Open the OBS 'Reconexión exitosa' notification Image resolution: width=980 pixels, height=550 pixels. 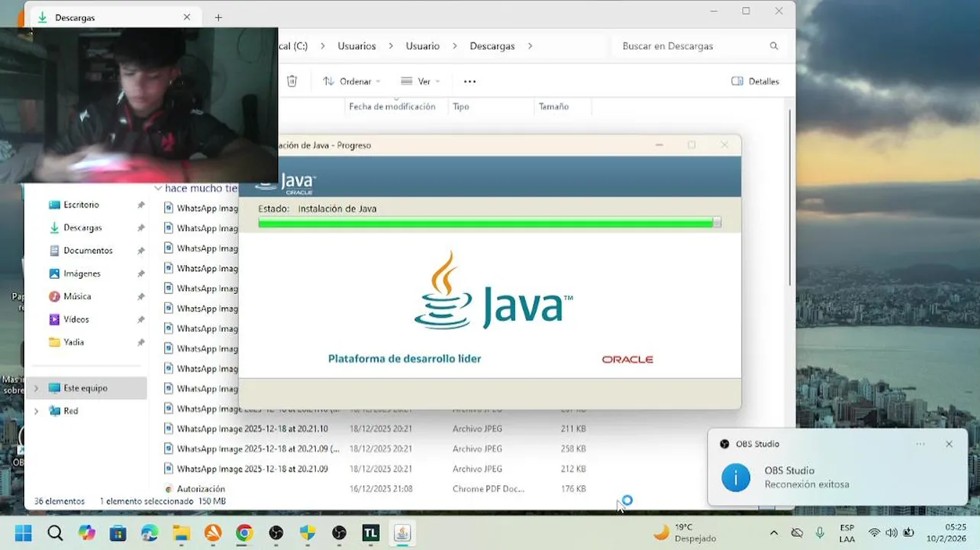837,467
